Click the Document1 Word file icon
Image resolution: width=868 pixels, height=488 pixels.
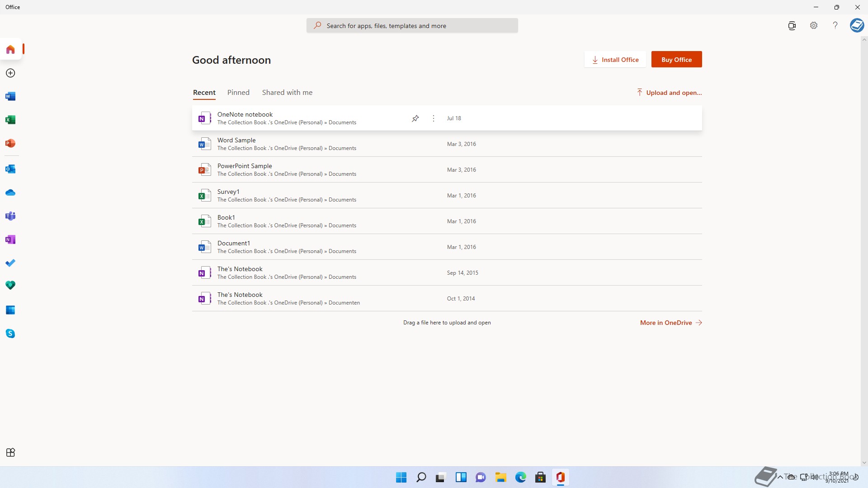coord(204,247)
